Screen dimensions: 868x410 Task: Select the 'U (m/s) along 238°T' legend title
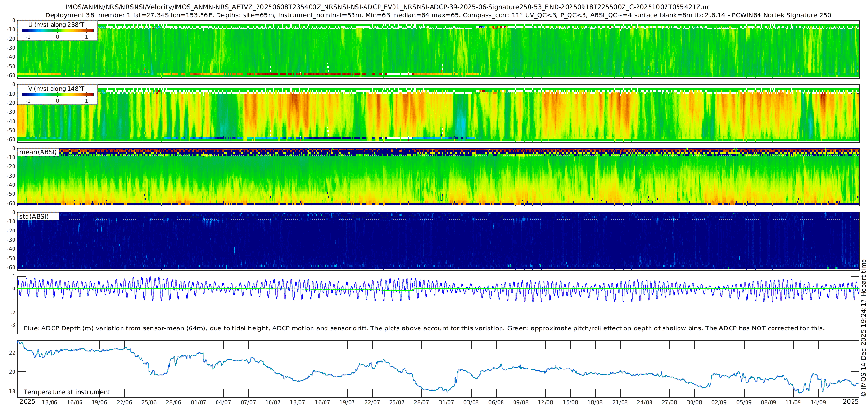coord(56,24)
